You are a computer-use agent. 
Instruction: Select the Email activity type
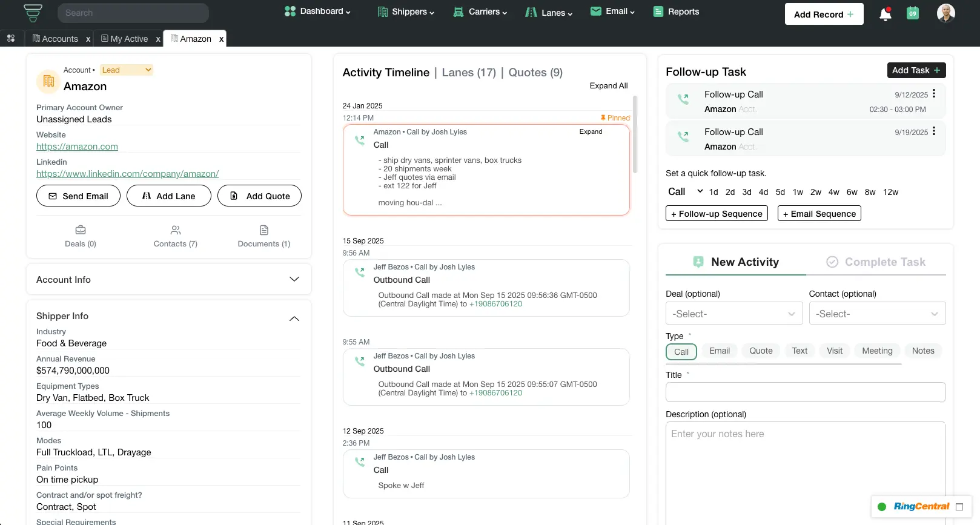point(719,351)
